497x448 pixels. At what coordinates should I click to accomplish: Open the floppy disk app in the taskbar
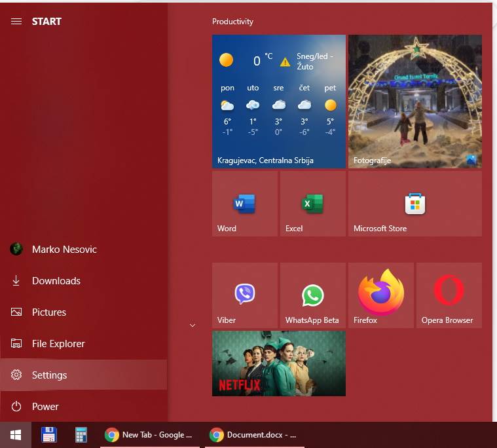coord(49,435)
